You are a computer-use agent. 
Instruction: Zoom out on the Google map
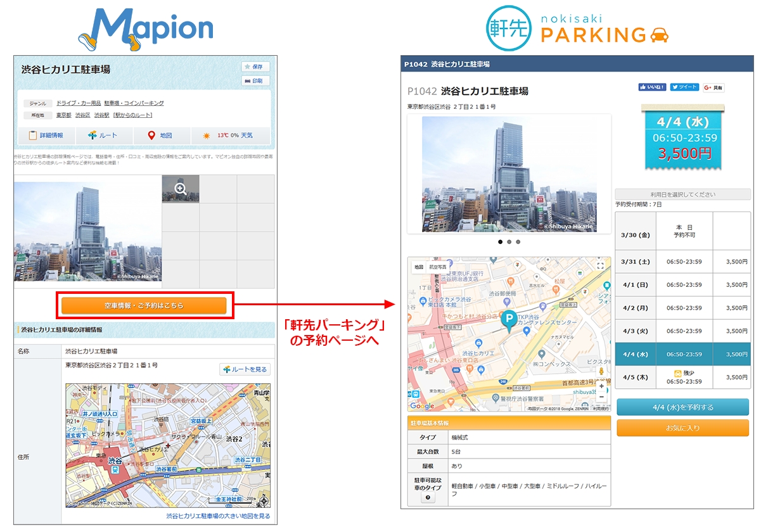(601, 397)
